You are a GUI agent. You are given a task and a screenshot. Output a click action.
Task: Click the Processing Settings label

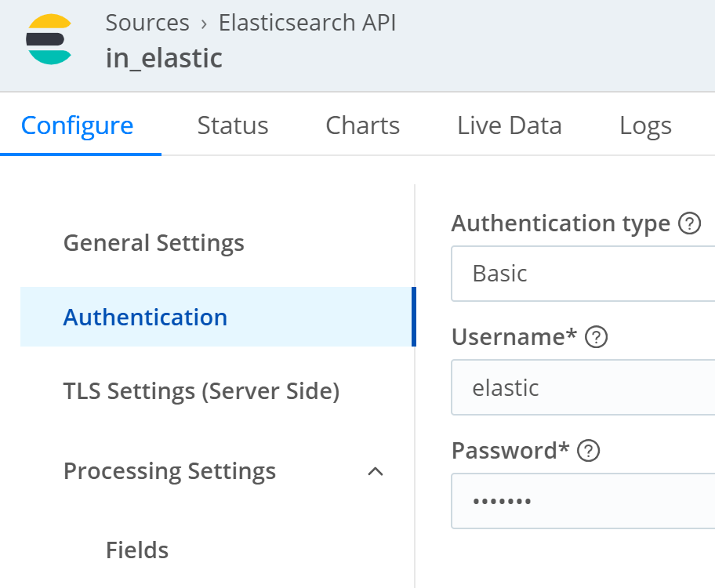pos(169,471)
